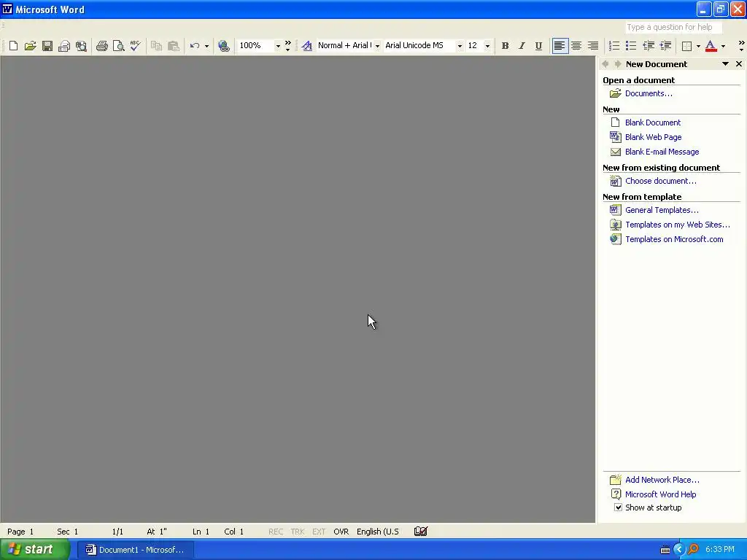Screen dimensions: 747x560
Task: Show more Formatting toolbar options at far right
Action: 741,46
